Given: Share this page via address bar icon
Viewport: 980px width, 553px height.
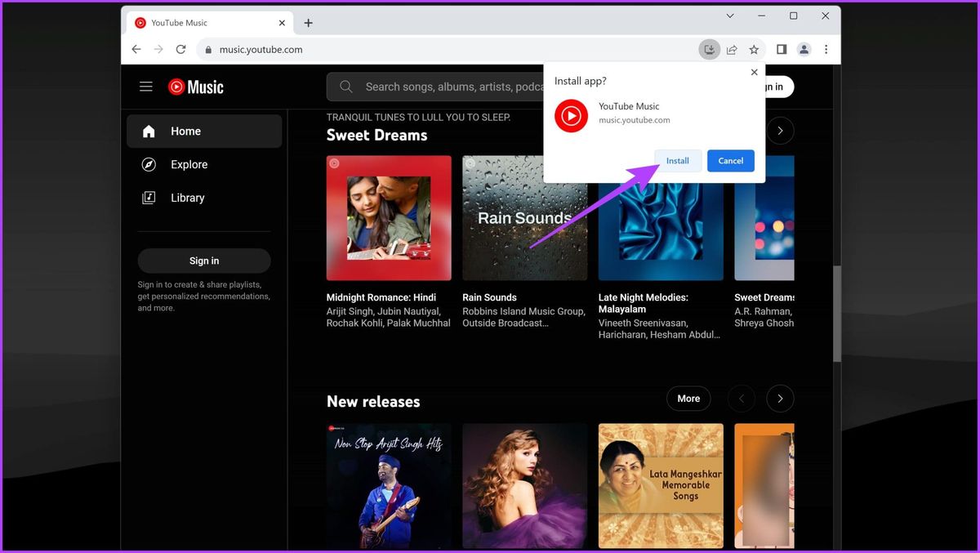Looking at the screenshot, I should point(732,50).
